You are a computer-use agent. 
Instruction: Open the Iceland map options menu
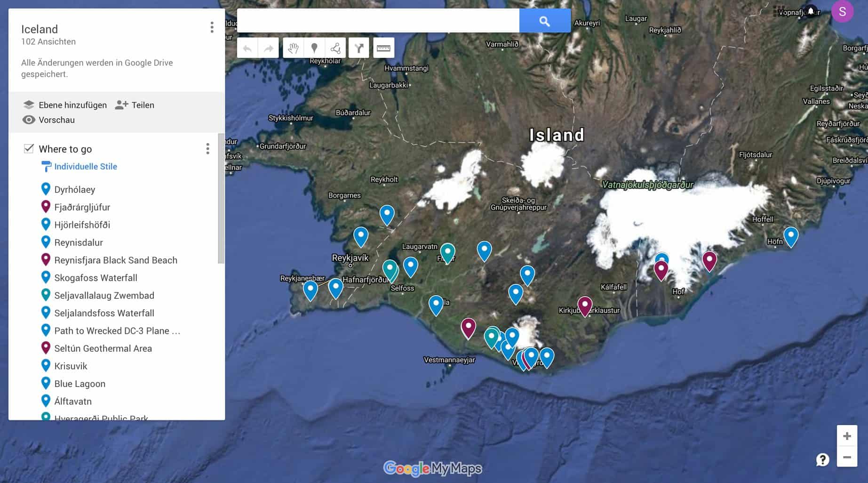(212, 27)
